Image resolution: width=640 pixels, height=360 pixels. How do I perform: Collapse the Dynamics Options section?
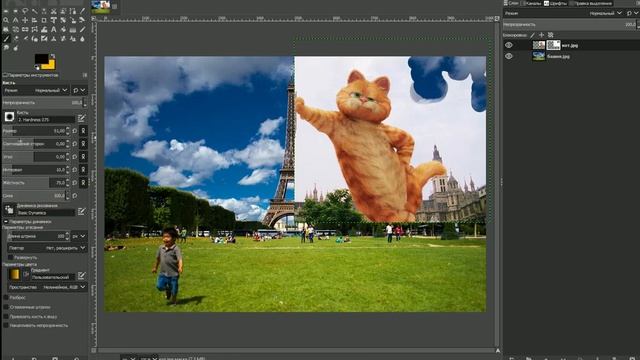(x=6, y=222)
